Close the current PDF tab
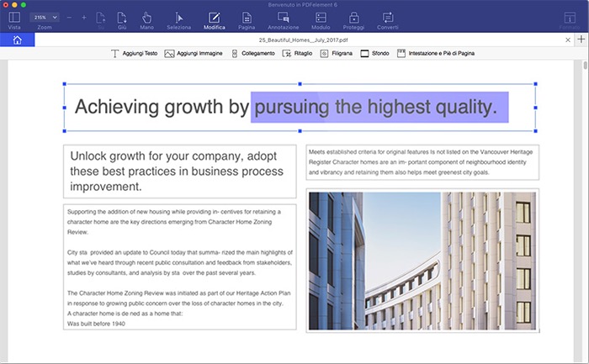Screen dimensions: 589x364 [x=568, y=40]
